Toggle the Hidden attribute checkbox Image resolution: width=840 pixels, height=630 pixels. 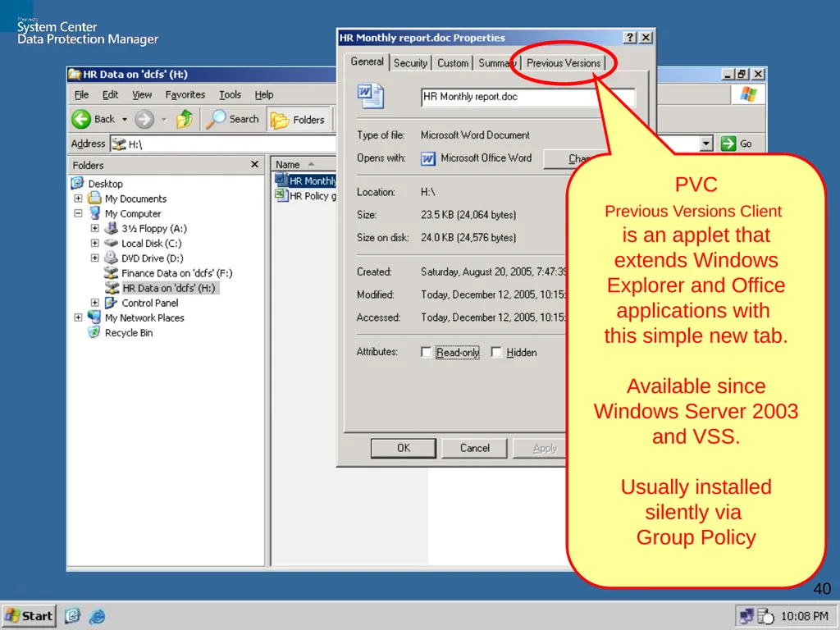click(496, 352)
